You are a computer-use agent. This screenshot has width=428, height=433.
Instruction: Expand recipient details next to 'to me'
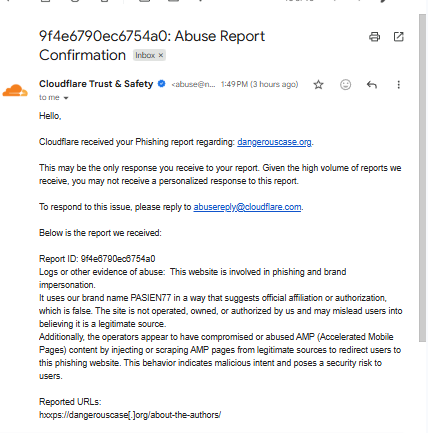66,98
